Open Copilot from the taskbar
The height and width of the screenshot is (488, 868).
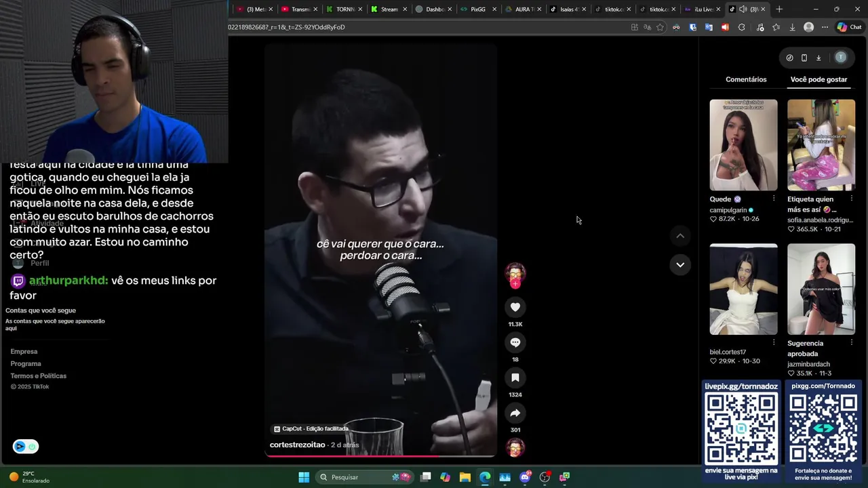click(445, 477)
